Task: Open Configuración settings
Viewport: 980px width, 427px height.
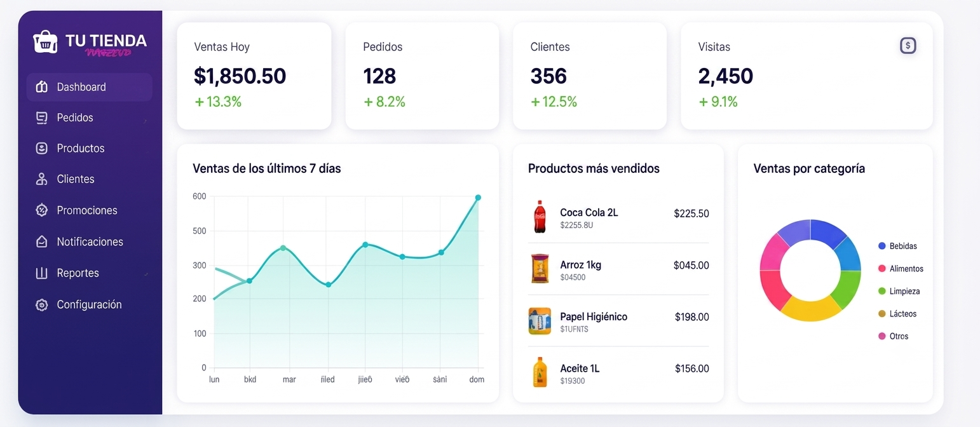Action: pos(90,305)
